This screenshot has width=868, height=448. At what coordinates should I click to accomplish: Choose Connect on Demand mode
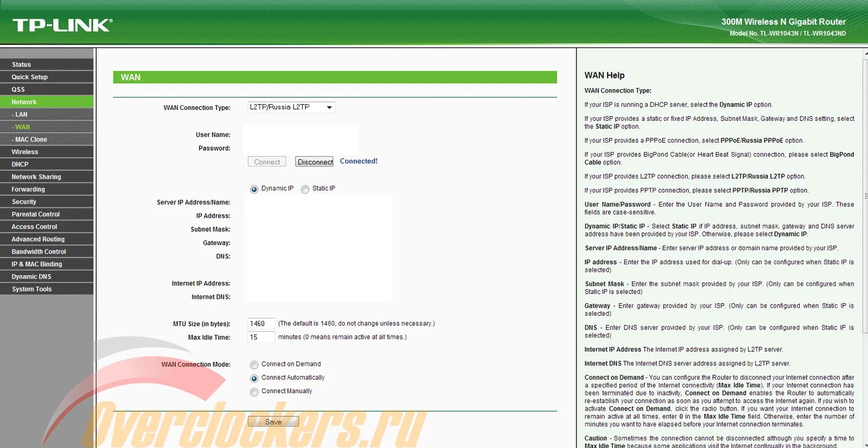point(254,365)
